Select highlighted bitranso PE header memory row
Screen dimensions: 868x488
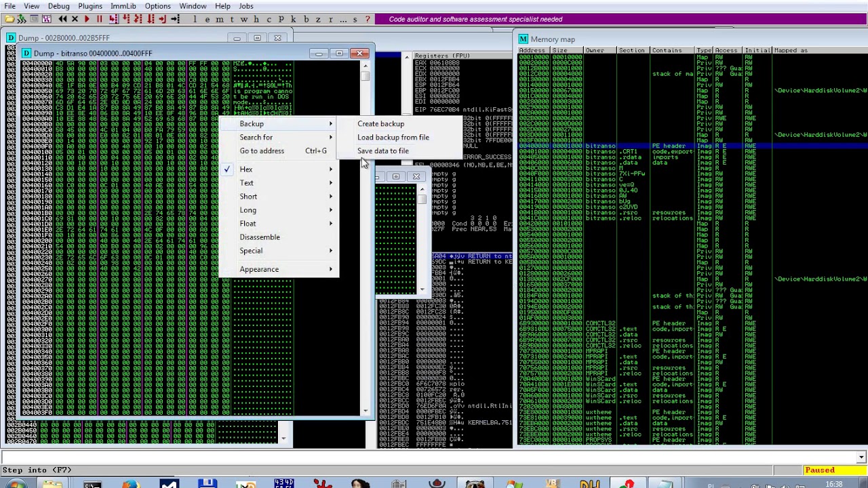pyautogui.click(x=692, y=146)
